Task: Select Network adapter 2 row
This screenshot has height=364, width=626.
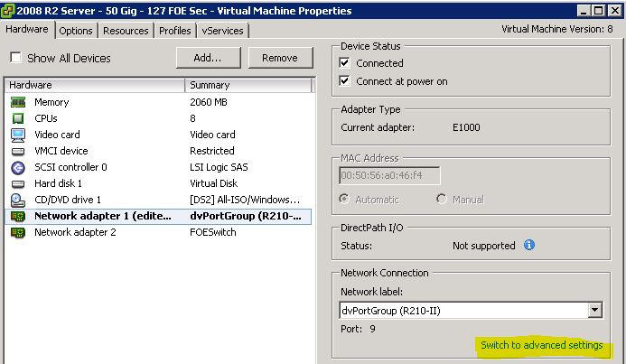Action: click(158, 233)
